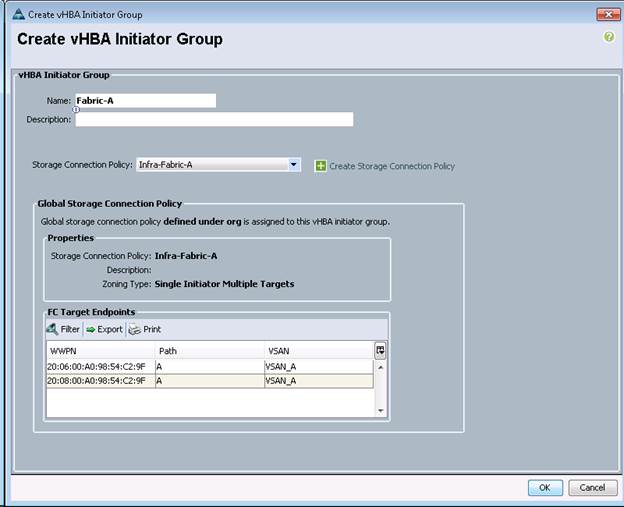
Task: Sort the table by the VSAN column header
Action: (320, 351)
